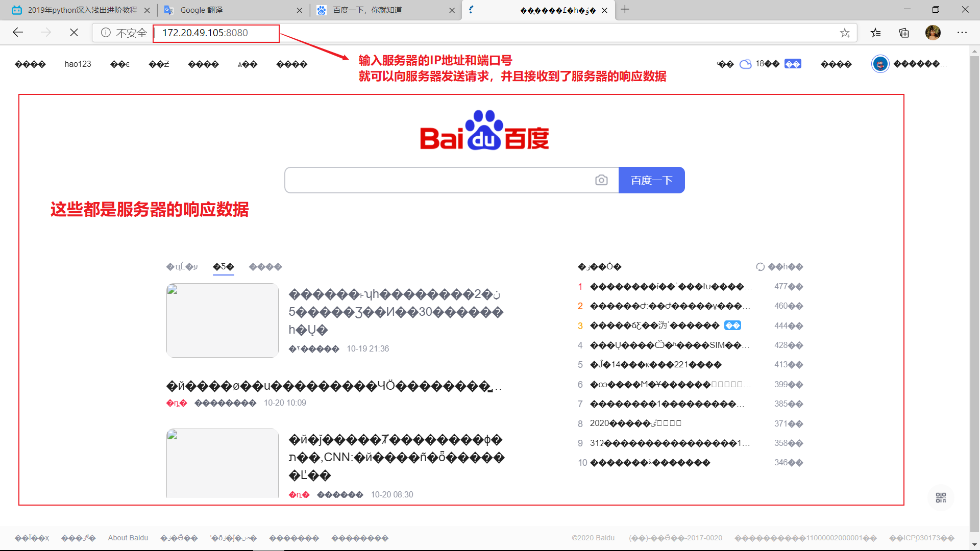This screenshot has height=551, width=980.
Task: Open the Collections toolbar icon
Action: tap(904, 33)
